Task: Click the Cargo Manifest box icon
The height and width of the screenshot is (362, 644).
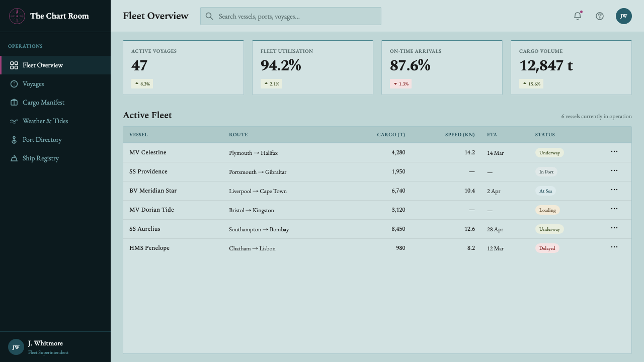Action: pyautogui.click(x=14, y=103)
